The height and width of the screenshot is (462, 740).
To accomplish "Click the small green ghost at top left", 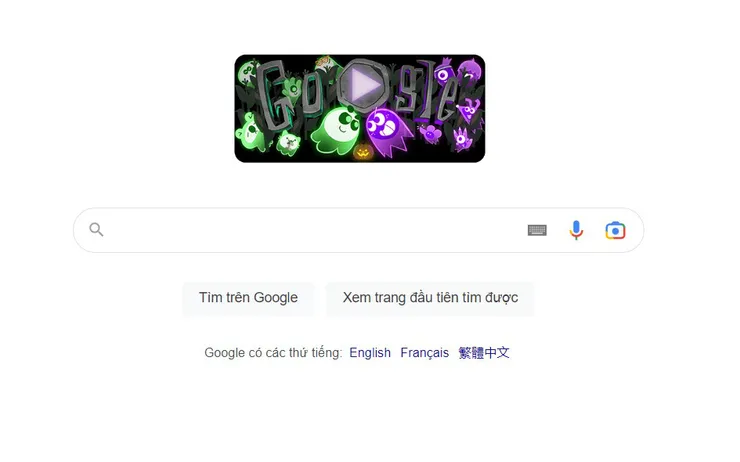I will coord(247,74).
